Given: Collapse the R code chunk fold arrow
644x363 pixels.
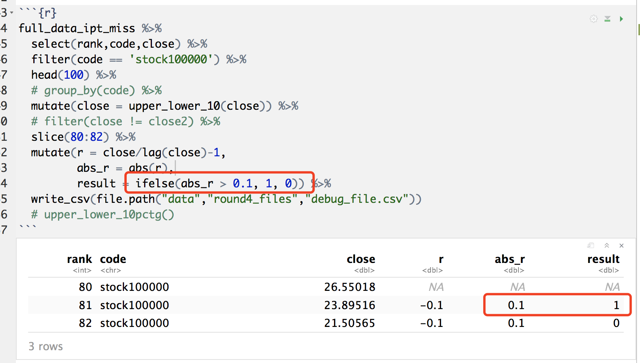Looking at the screenshot, I should tap(12, 13).
